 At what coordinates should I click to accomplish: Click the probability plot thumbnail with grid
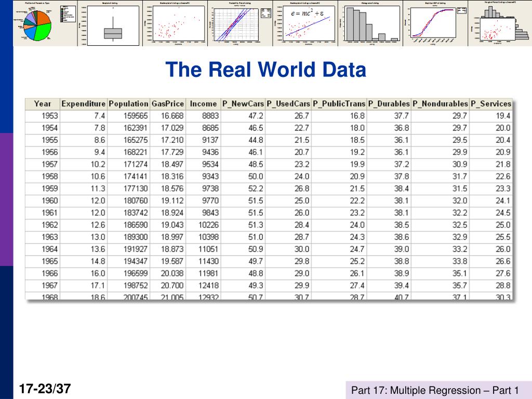pyautogui.click(x=240, y=23)
